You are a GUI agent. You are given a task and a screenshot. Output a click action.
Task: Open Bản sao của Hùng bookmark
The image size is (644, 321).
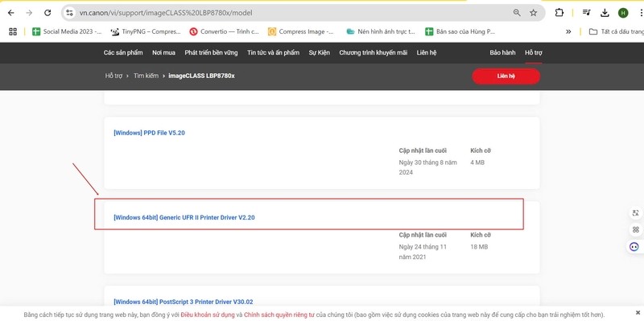coord(460,31)
